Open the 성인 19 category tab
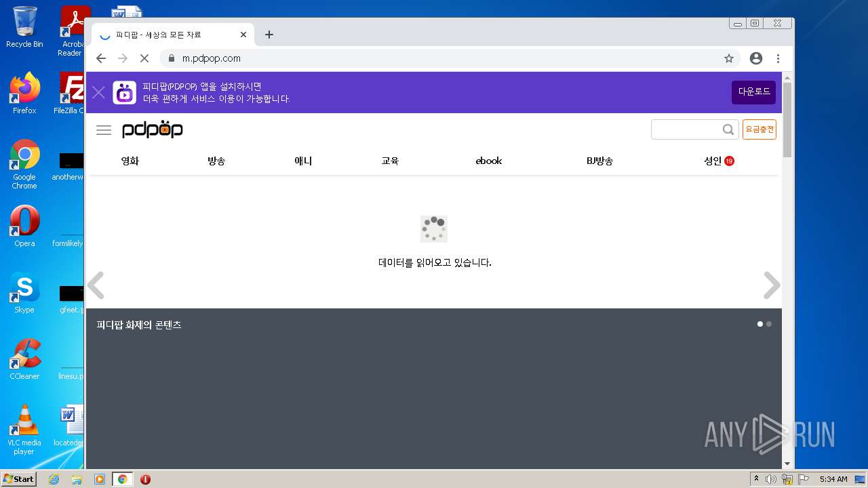 tap(719, 161)
